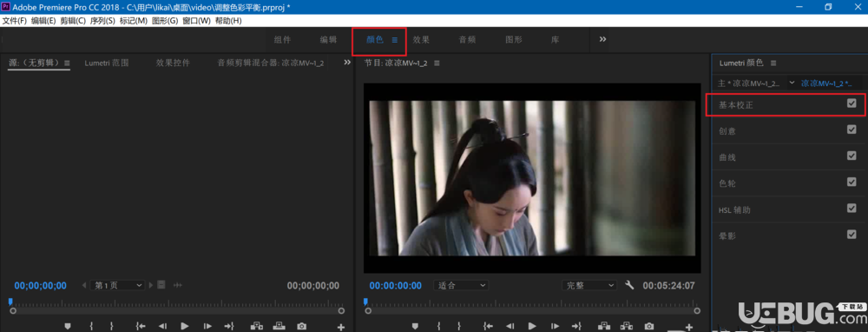Open button editor plus in Program monitor

[x=688, y=327]
